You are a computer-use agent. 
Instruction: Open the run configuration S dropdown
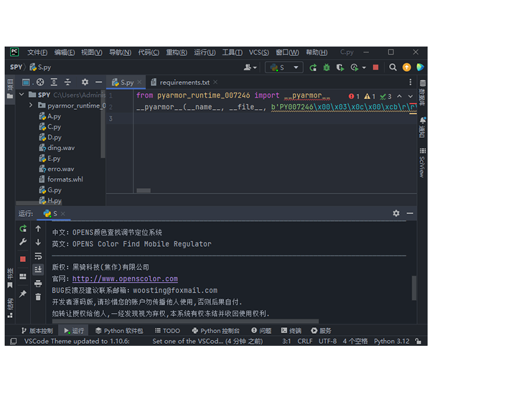pos(284,68)
